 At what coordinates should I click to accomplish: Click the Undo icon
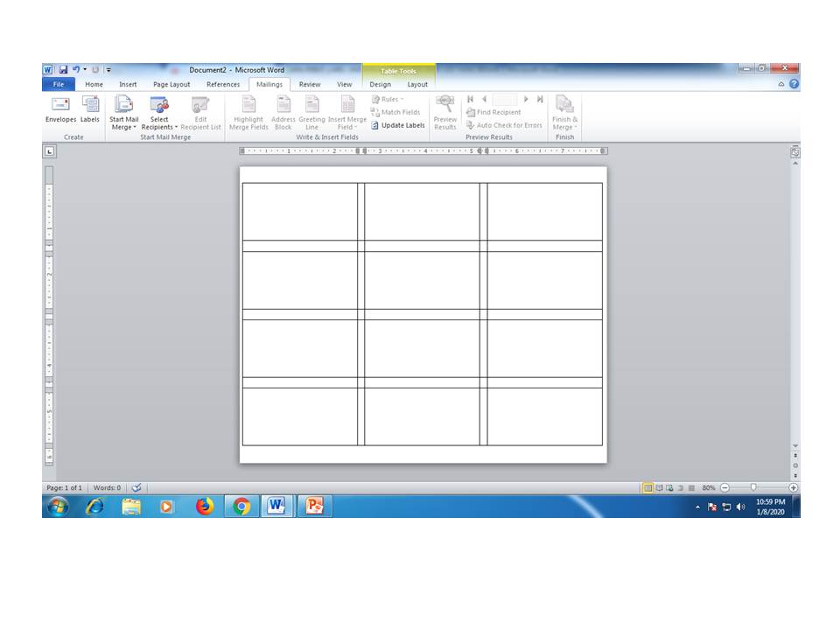[x=75, y=70]
